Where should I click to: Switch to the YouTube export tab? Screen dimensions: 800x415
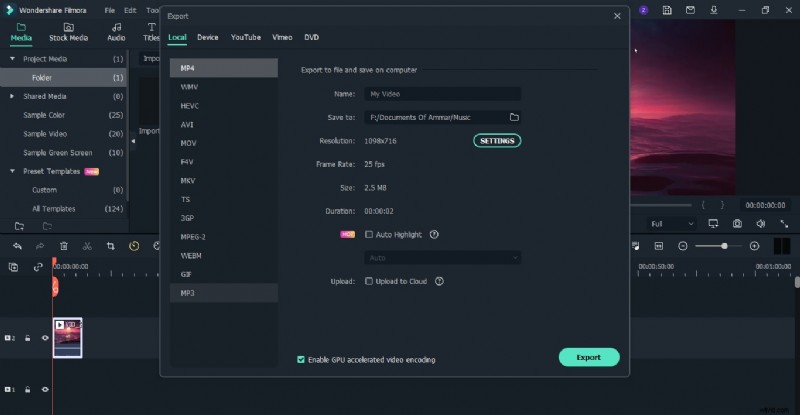click(x=245, y=37)
